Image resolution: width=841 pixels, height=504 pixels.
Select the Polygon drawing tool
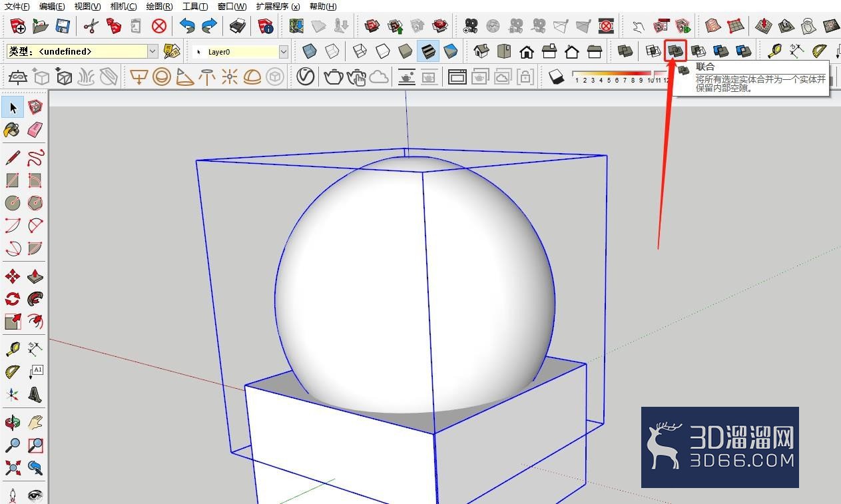click(35, 203)
